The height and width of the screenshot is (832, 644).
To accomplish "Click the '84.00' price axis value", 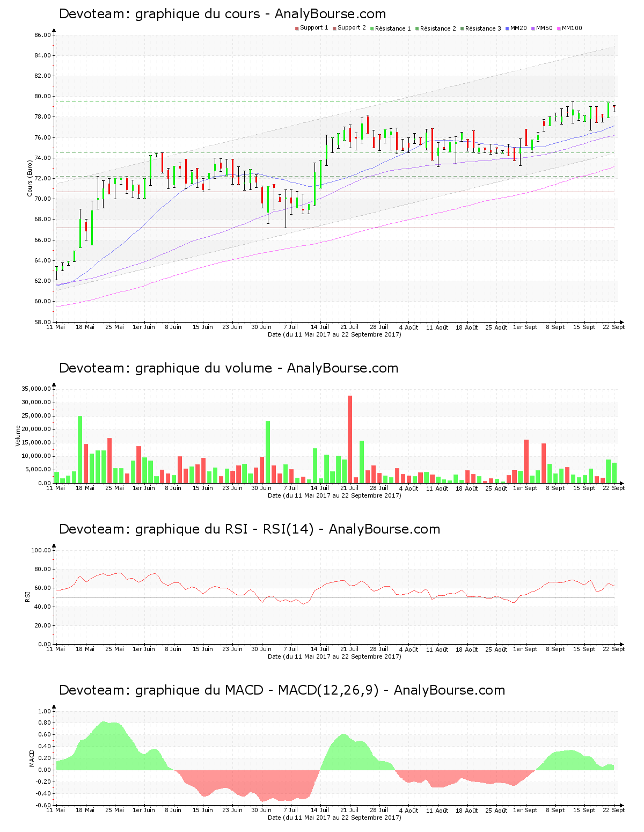I will 43,55.
